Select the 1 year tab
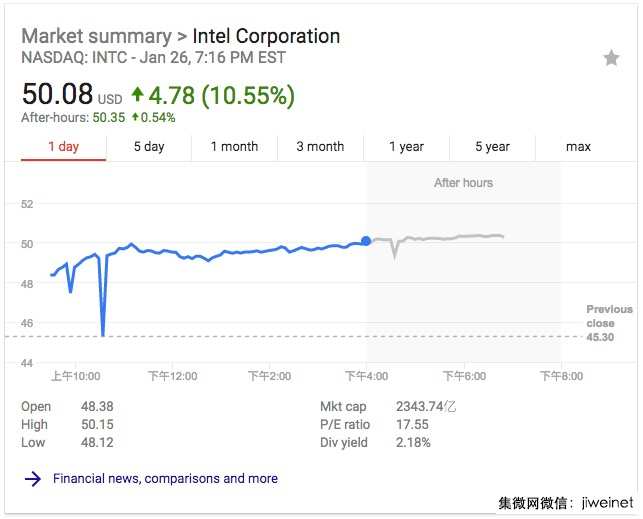Image resolution: width=643 pixels, height=519 pixels. (406, 147)
